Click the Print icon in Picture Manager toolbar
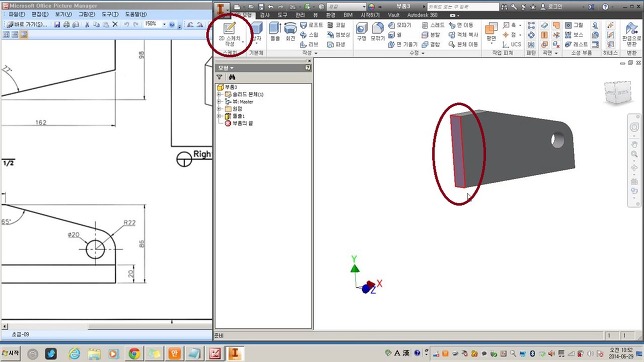Viewport: 644px width, 362px height. pyautogui.click(x=66, y=25)
